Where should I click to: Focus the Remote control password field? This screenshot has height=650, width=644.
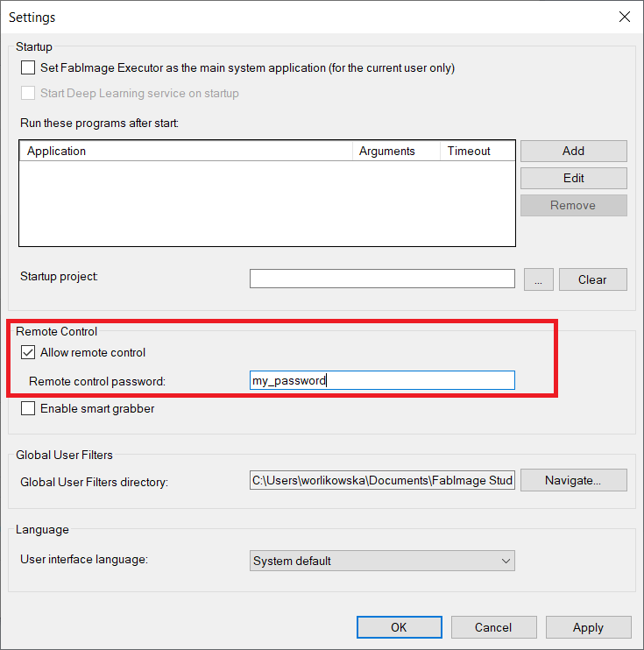[382, 380]
